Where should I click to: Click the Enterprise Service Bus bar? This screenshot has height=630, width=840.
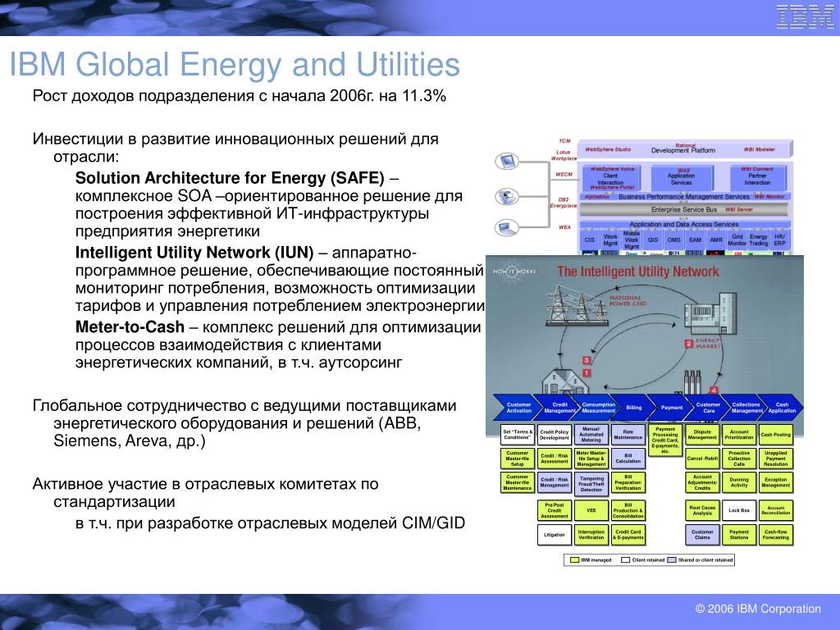684,209
